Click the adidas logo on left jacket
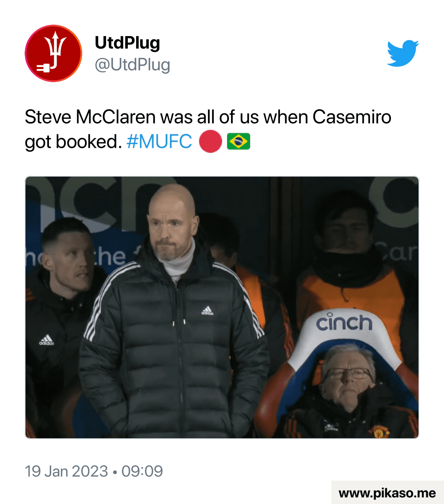The height and width of the screenshot is (504, 444). 46,340
